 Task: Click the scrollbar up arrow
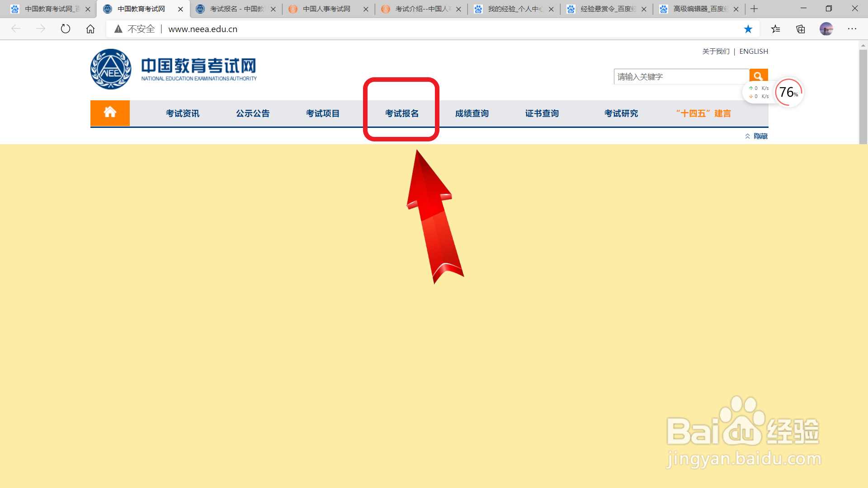click(x=863, y=45)
